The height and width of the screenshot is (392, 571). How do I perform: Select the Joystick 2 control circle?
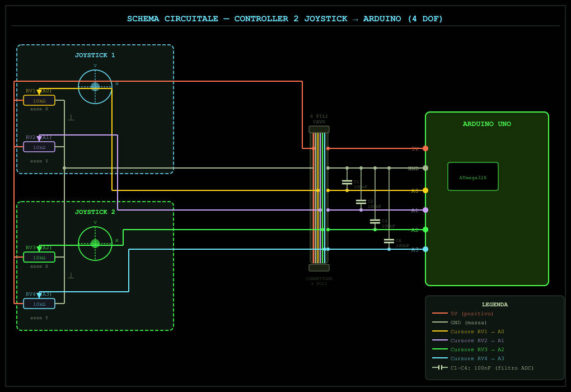pos(95,243)
